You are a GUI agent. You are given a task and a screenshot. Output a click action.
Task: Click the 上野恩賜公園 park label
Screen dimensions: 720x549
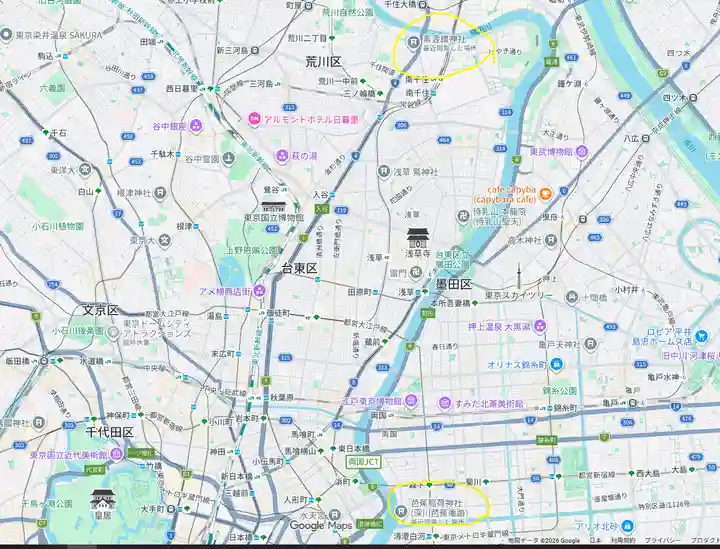point(252,251)
